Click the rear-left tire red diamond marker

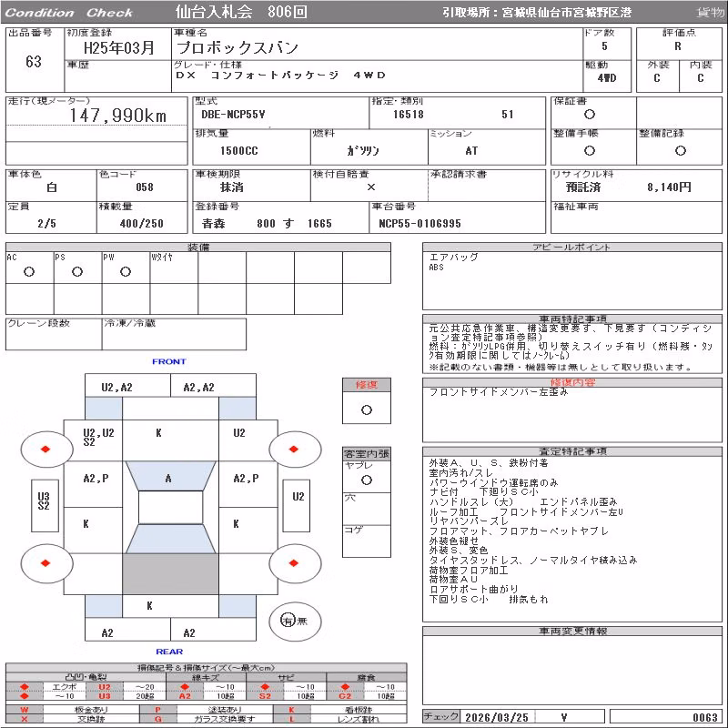(45, 563)
